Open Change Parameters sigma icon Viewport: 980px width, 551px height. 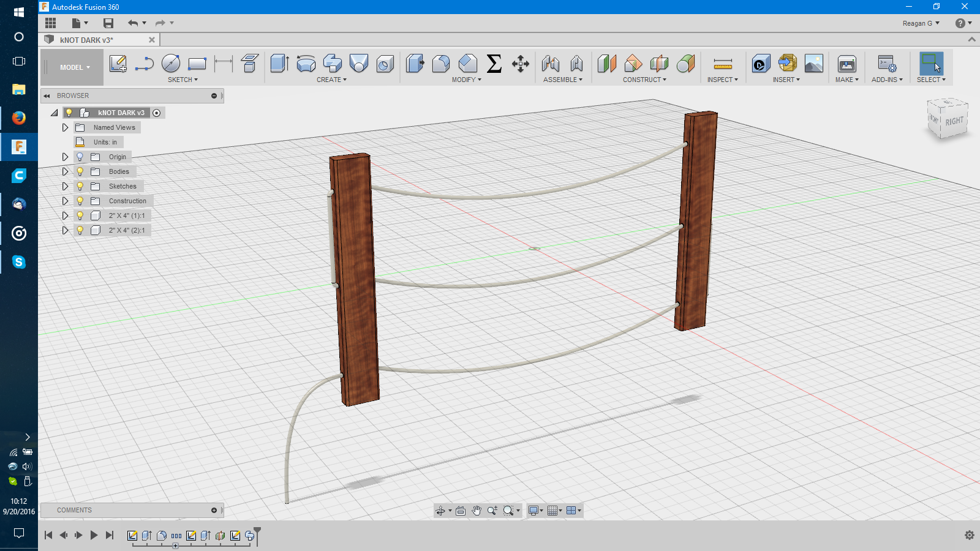[494, 64]
